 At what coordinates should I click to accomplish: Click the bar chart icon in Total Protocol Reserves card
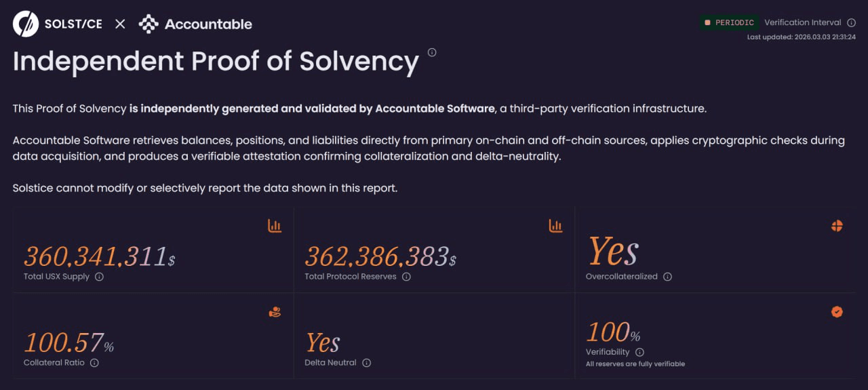555,226
